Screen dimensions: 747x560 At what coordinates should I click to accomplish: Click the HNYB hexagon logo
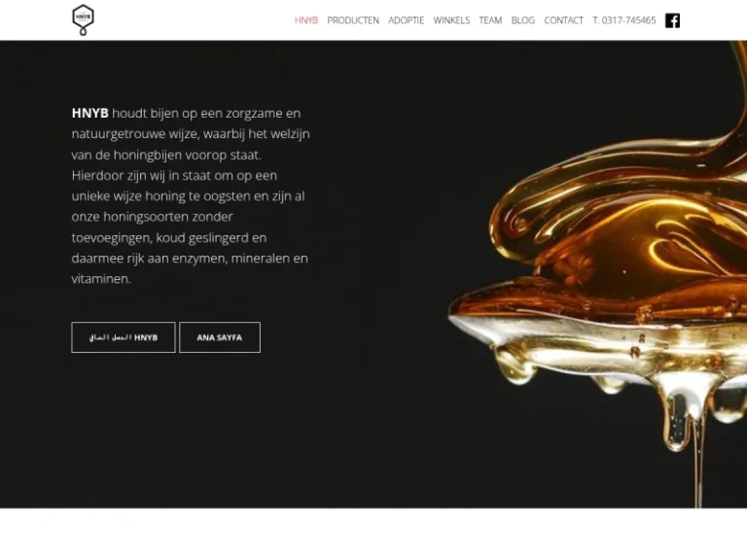coord(83,20)
